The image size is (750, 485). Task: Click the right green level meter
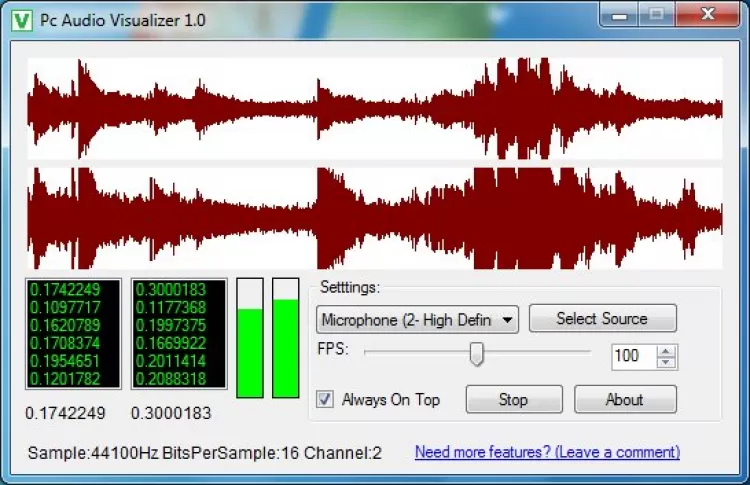[x=286, y=338]
